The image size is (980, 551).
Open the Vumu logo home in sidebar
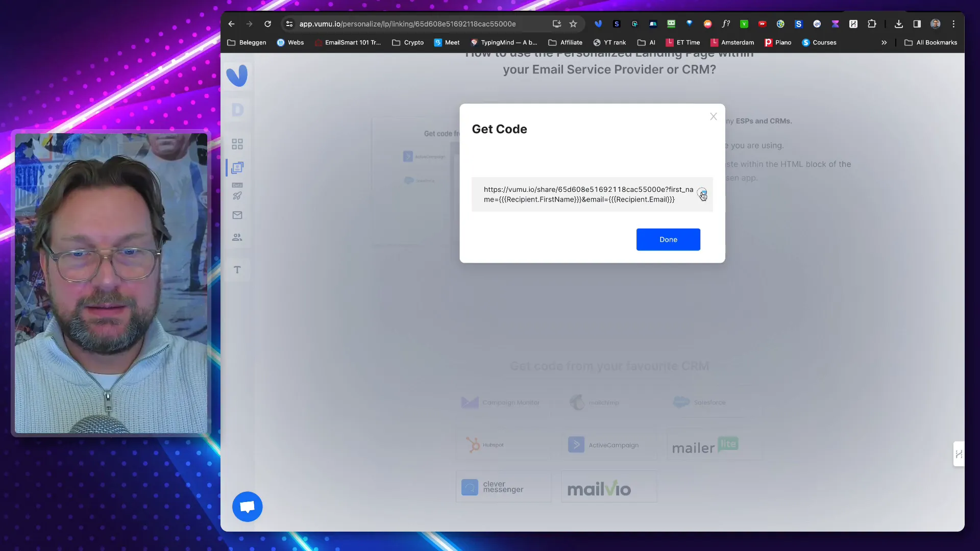point(237,76)
